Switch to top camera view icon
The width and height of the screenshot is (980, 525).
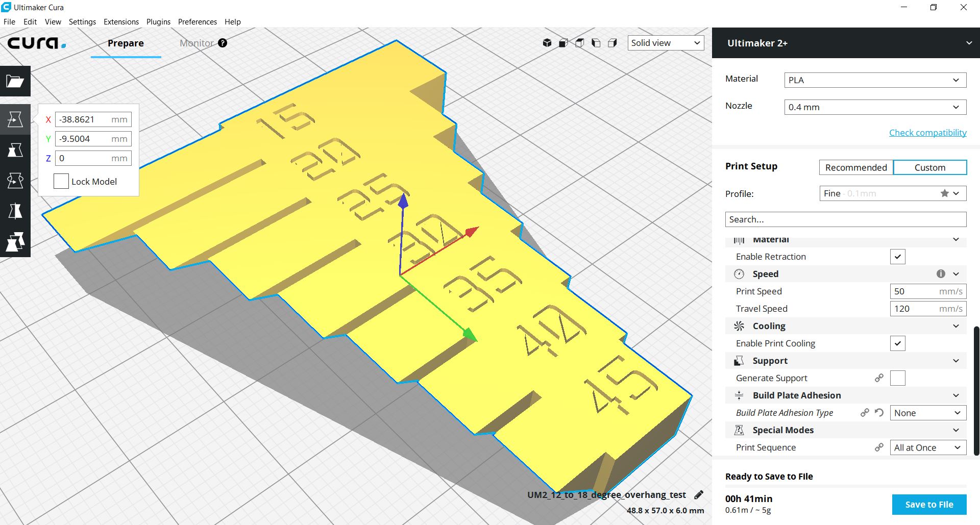580,43
